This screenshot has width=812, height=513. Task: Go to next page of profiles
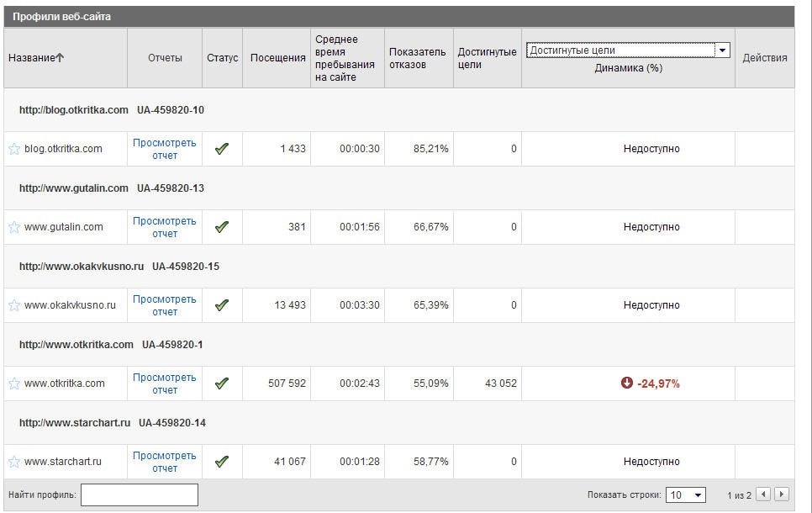coord(782,494)
